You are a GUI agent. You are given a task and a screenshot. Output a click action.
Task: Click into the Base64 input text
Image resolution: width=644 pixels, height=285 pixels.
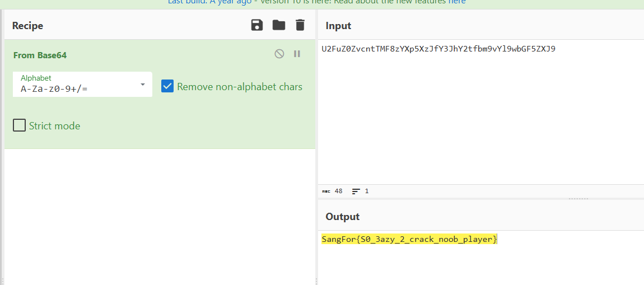(438, 49)
